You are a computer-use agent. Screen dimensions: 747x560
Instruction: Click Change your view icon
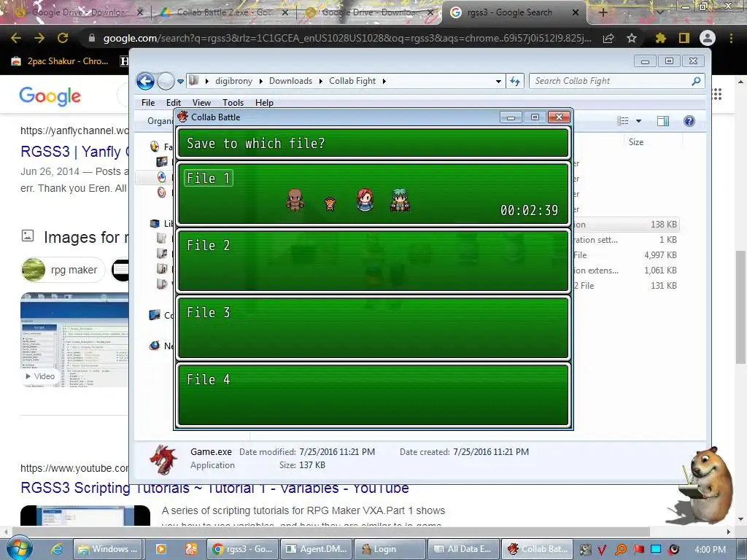click(x=623, y=121)
